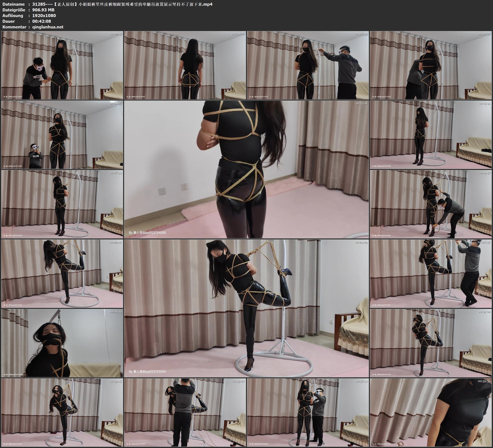Select the large 00:24:23 frame
This screenshot has width=493, height=448.
point(246,308)
